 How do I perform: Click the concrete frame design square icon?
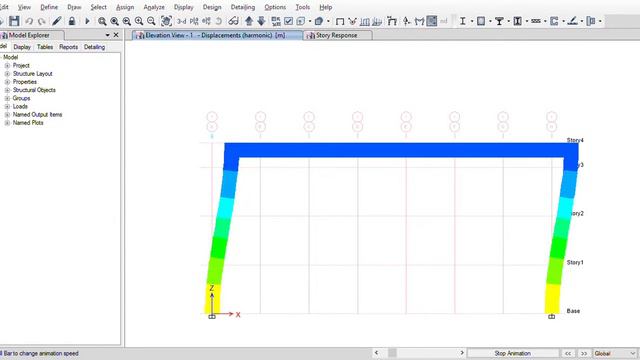click(x=481, y=21)
